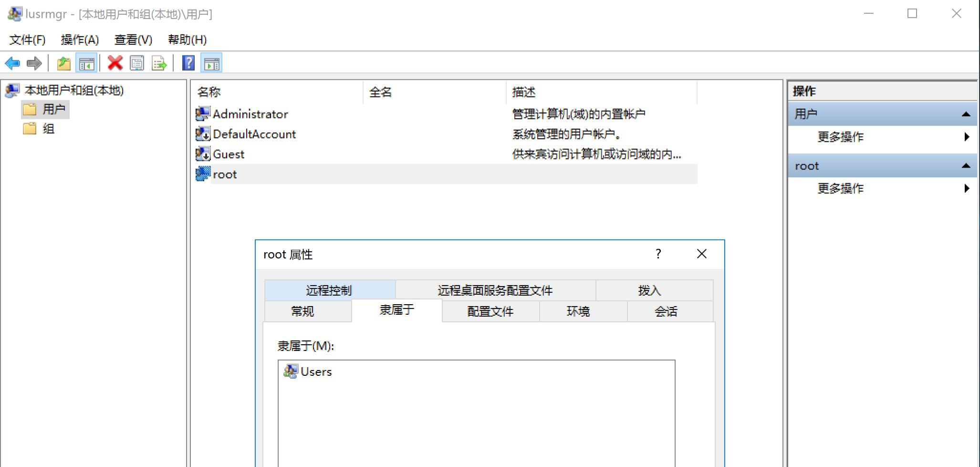Click the Export list toolbar icon
This screenshot has height=467, width=980.
pyautogui.click(x=159, y=63)
